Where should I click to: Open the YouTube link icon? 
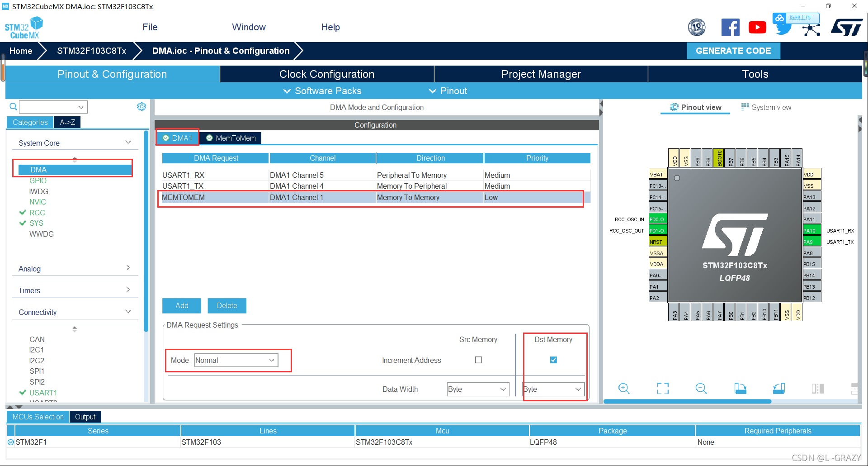[x=757, y=28]
